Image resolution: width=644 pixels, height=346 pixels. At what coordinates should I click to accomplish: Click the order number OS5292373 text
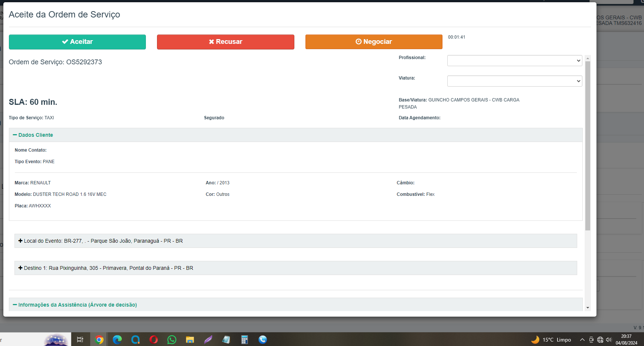(84, 62)
